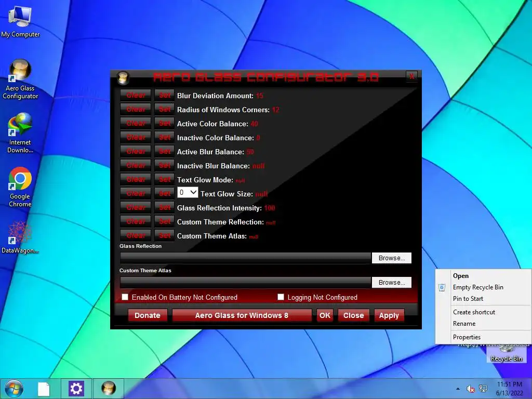Set the Active Blur Balance

[x=165, y=151]
